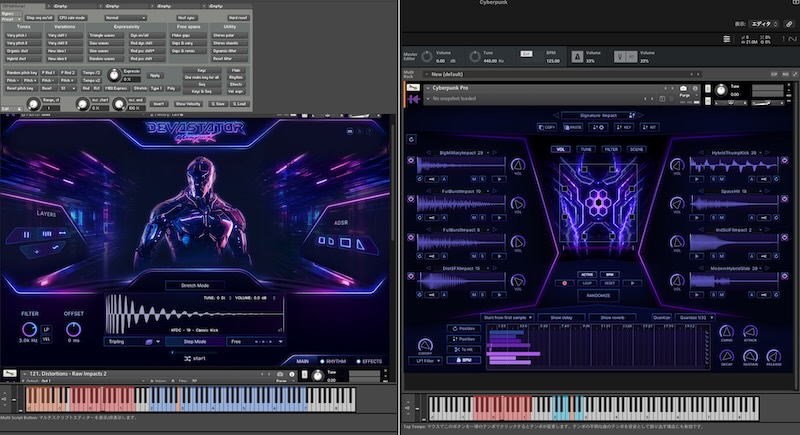Switch to the RHYTHM tab in Devastator
800x435 pixels.
333,361
